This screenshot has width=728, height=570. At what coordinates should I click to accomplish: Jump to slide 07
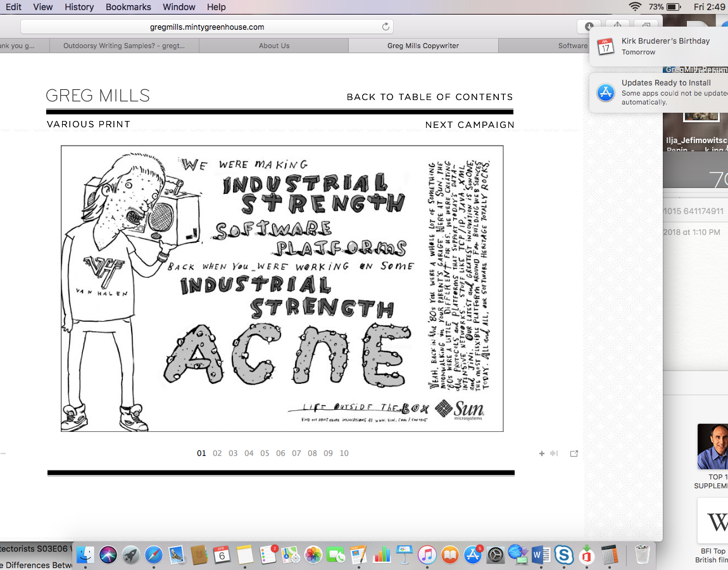pyautogui.click(x=296, y=453)
